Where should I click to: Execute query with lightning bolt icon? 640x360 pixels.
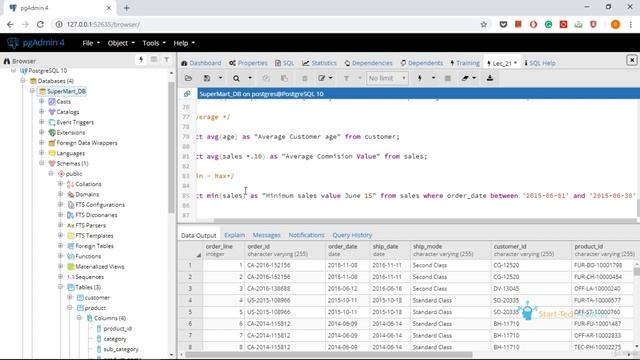coord(420,78)
